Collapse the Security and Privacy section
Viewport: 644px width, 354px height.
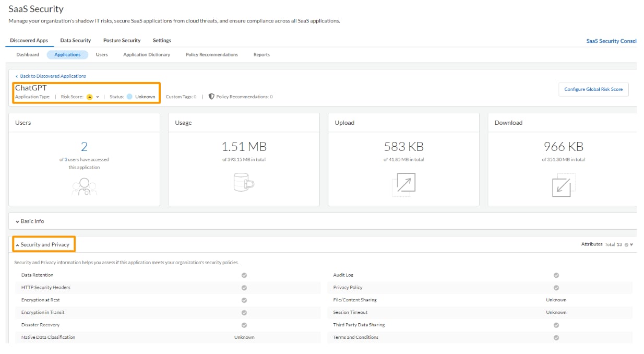(42, 244)
